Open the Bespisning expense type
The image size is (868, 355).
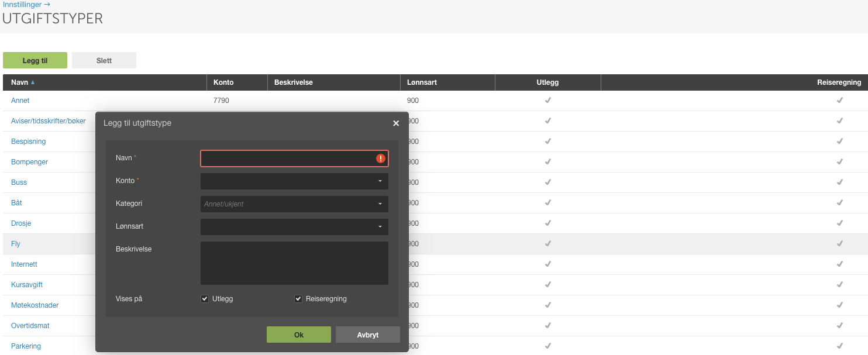pos(29,142)
